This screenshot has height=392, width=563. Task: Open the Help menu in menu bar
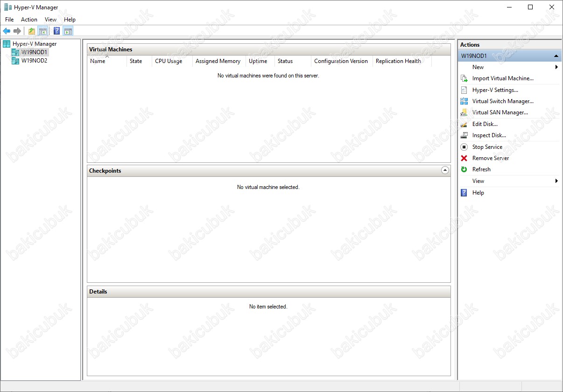click(70, 20)
